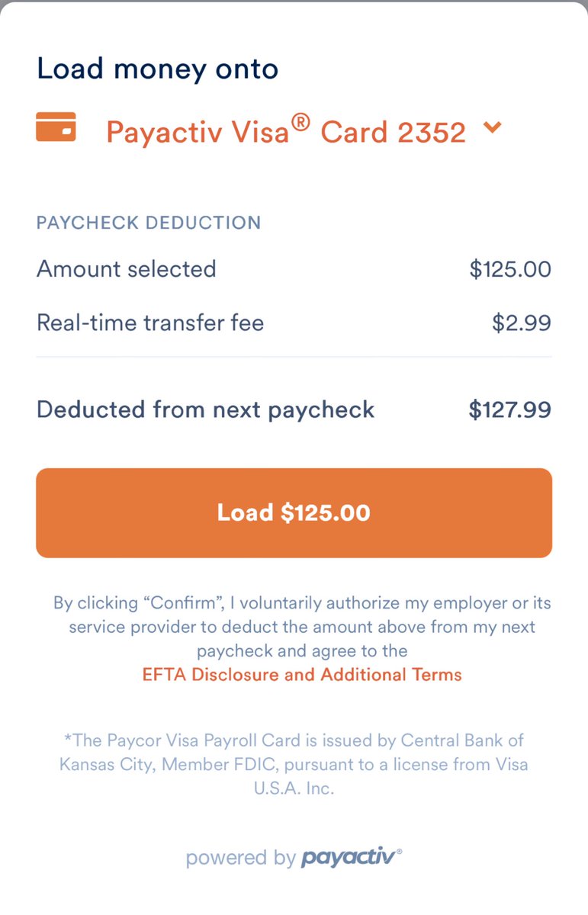Click the Amount selected label
Image resolution: width=588 pixels, height=915 pixels.
tap(127, 269)
